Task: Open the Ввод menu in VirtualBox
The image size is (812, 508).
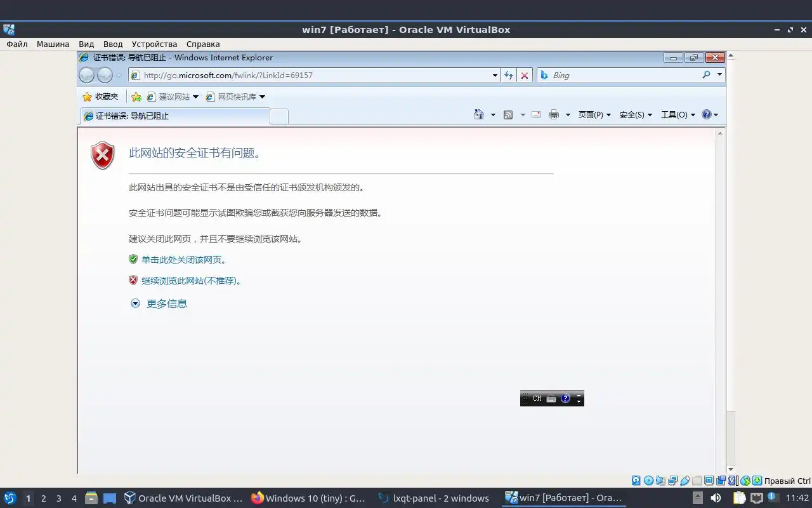Action: 113,44
